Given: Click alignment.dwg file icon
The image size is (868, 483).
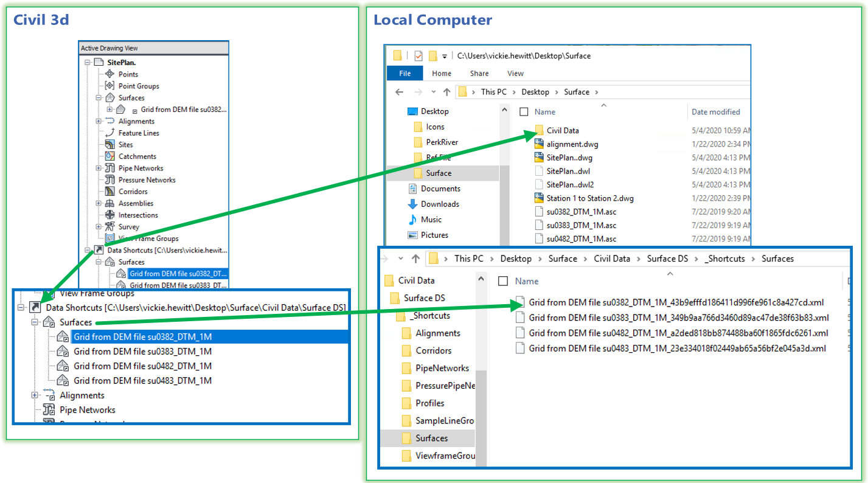Looking at the screenshot, I should [x=538, y=144].
